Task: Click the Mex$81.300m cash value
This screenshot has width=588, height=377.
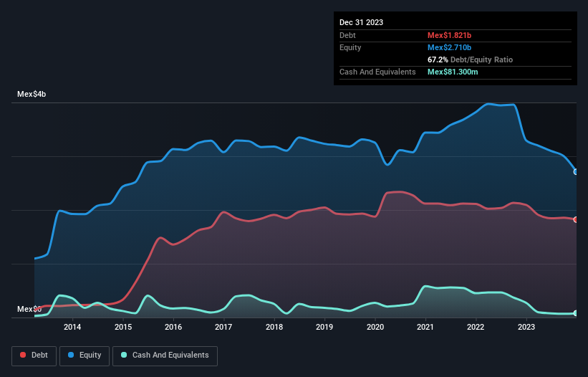Action: pyautogui.click(x=453, y=72)
